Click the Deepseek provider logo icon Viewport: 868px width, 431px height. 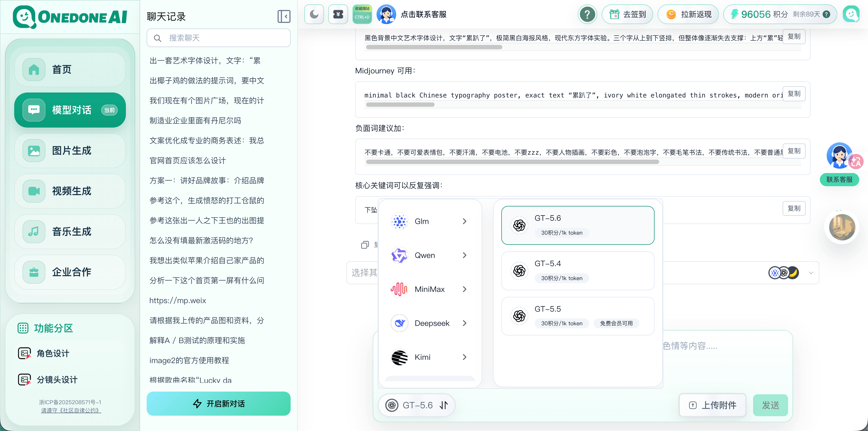[399, 323]
